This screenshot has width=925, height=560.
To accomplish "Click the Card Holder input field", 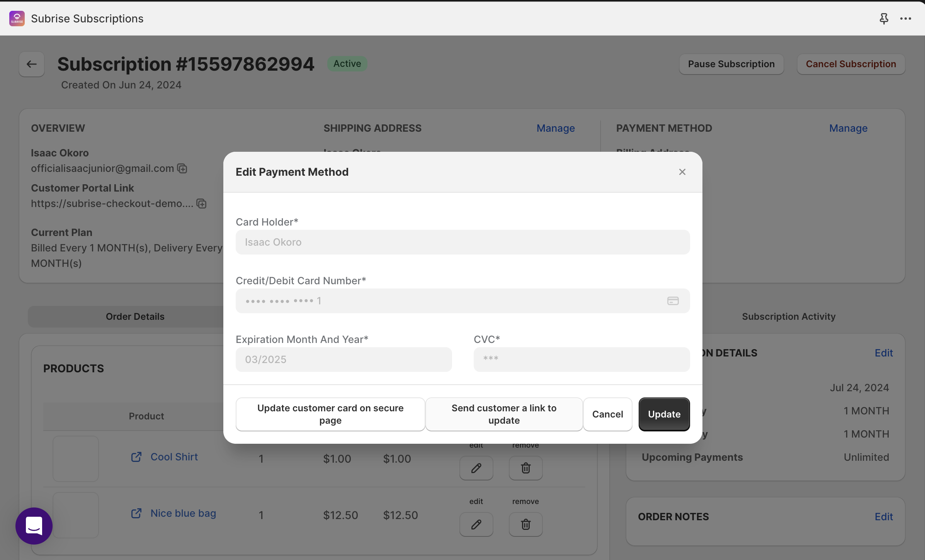I will pyautogui.click(x=462, y=242).
